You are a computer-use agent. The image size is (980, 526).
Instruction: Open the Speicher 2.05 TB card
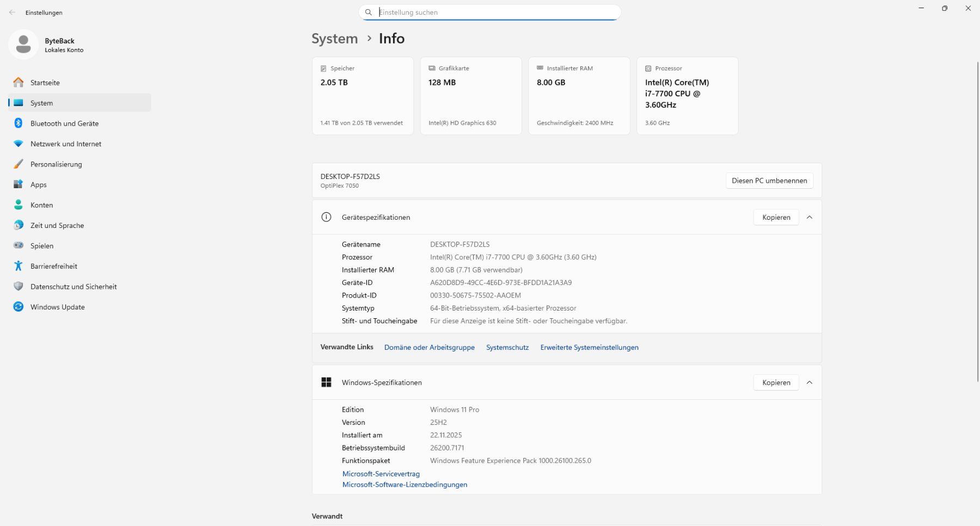363,96
